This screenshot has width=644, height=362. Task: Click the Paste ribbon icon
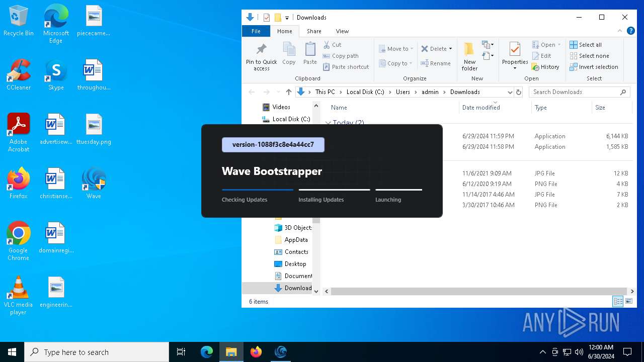pyautogui.click(x=310, y=53)
